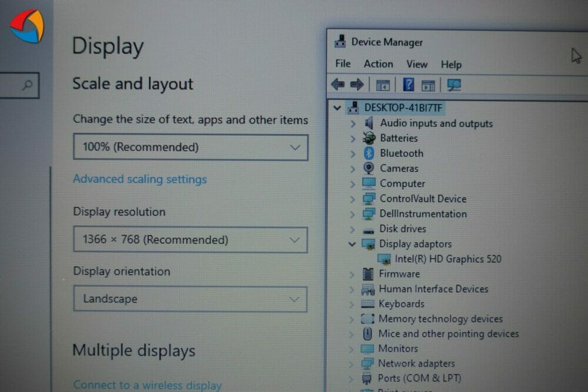
Task: Click the Mice and other pointing devices icon
Action: pos(367,334)
